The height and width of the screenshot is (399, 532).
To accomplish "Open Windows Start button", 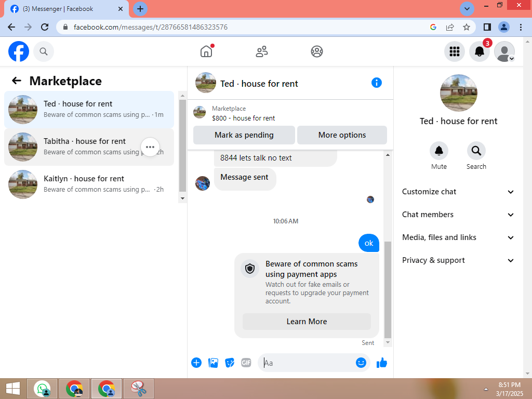I will click(x=13, y=389).
